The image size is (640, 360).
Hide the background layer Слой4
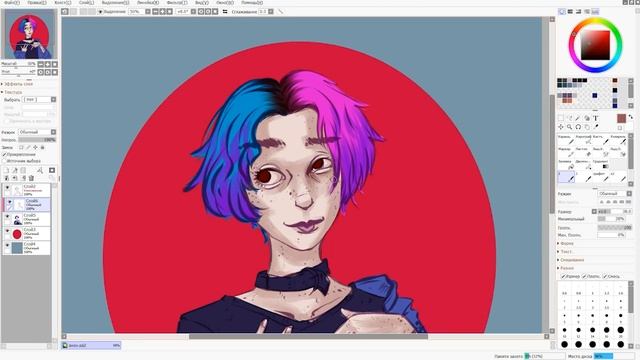click(x=7, y=245)
